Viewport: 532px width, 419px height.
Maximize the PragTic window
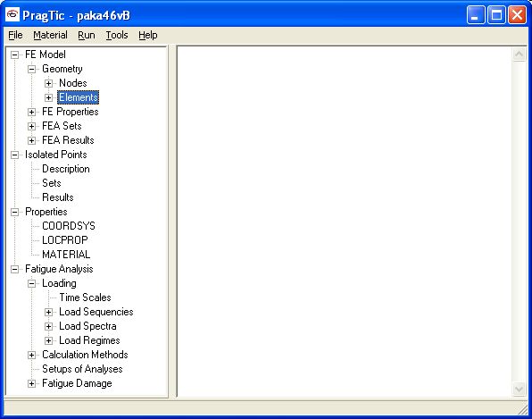pos(496,15)
